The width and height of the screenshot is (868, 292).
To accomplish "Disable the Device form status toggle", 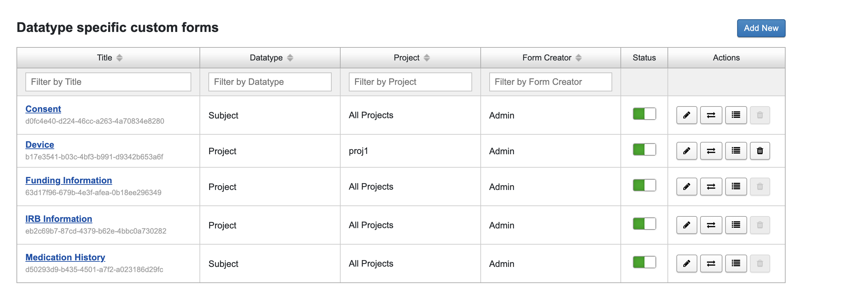I will (644, 150).
